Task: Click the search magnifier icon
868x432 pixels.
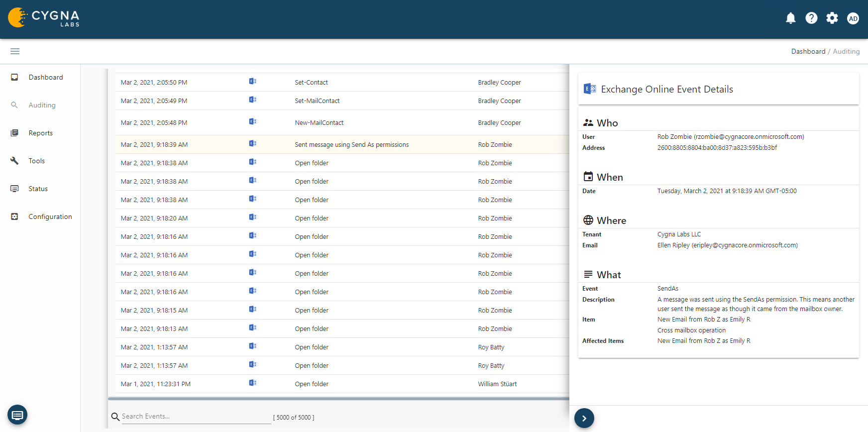Action: pos(115,417)
